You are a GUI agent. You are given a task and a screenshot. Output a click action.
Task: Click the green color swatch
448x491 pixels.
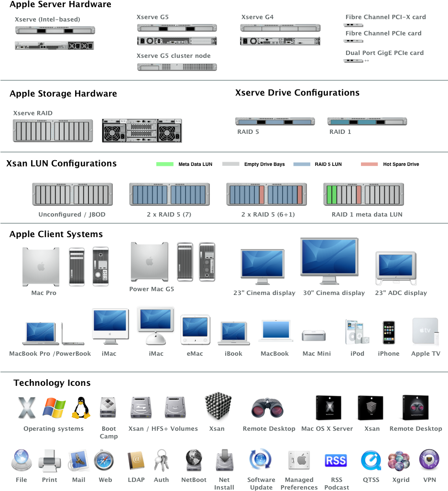coord(164,164)
